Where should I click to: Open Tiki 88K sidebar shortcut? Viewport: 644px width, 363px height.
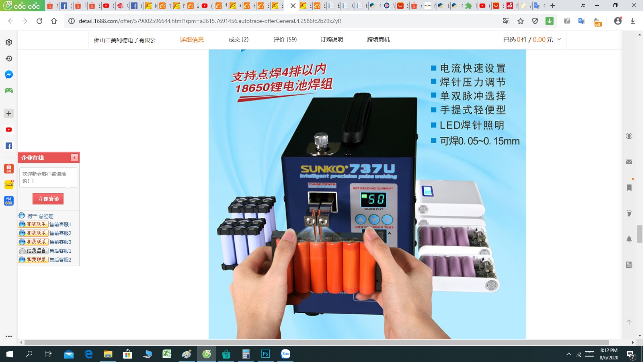(9, 201)
